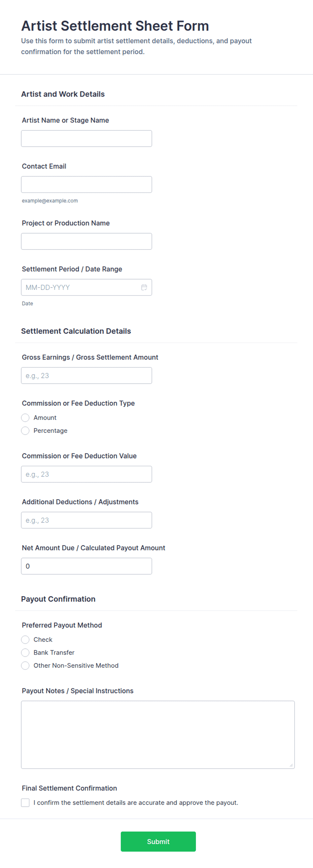Select the Amount radio button
Screen dimensions: 313x868
click(25, 418)
